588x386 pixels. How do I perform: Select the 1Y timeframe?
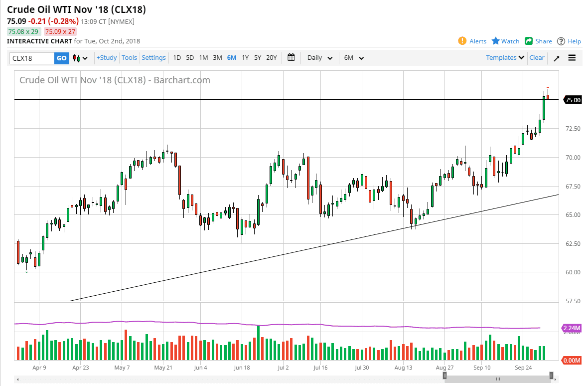click(245, 58)
